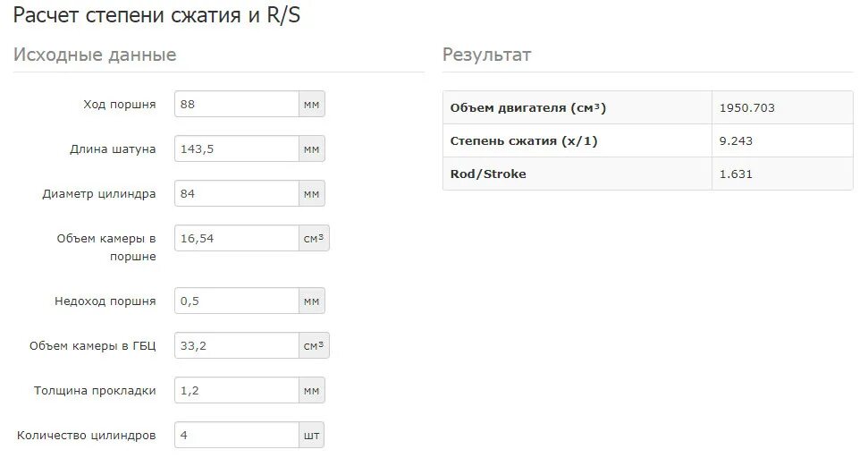Focus the Диаметр цилиндра input field
Screen dimensions: 868x458
pos(236,194)
